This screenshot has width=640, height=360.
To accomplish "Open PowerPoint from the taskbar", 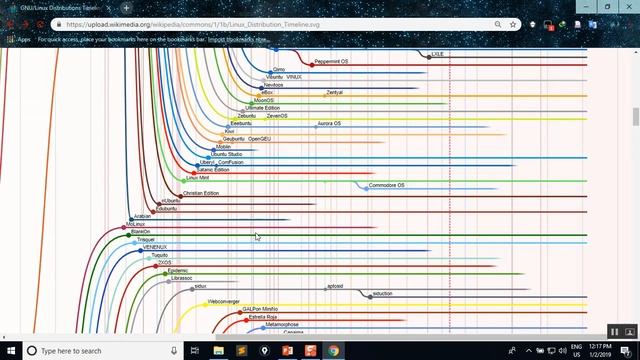I will pos(287,351).
